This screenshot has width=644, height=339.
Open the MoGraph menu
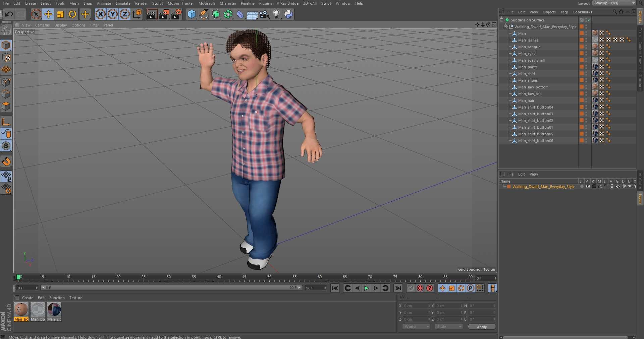point(207,3)
